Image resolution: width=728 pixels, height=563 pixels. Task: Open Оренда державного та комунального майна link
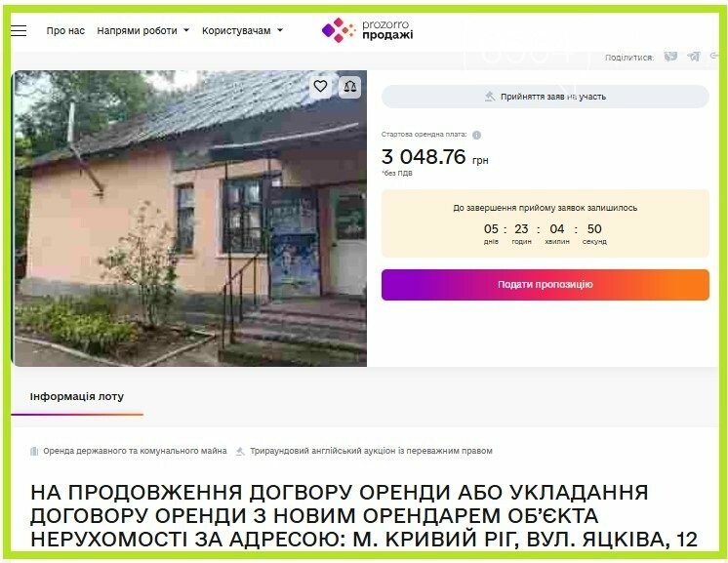(x=135, y=451)
